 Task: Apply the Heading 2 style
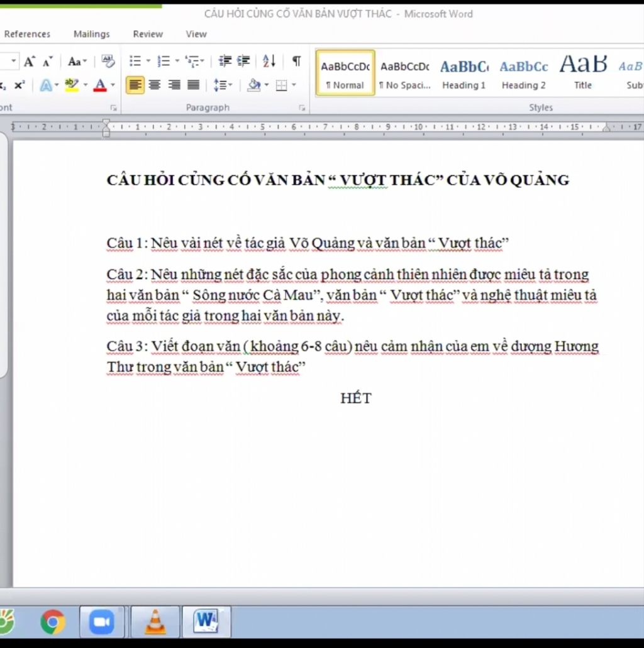524,73
